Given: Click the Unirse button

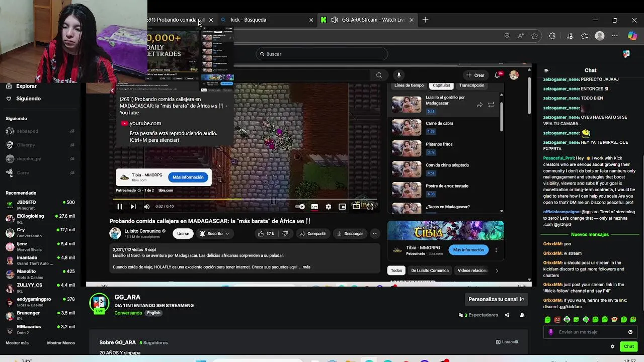Looking at the screenshot, I should (x=183, y=234).
